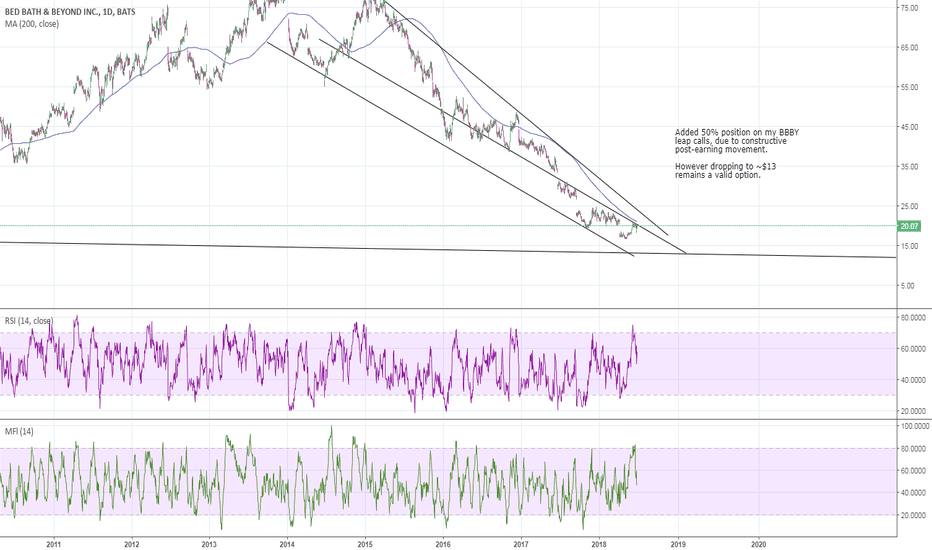932x550 pixels.
Task: Click the 2012 time axis label
Action: pos(131,543)
